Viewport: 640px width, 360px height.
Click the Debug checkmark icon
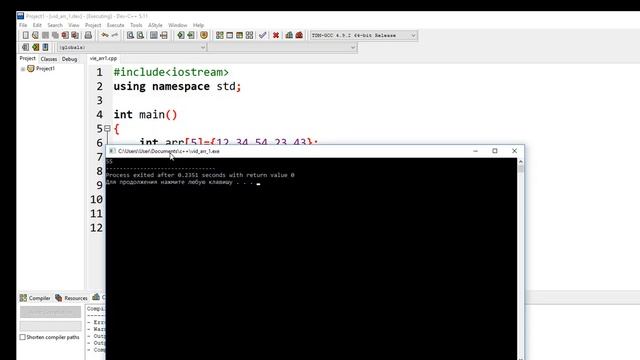coord(262,36)
